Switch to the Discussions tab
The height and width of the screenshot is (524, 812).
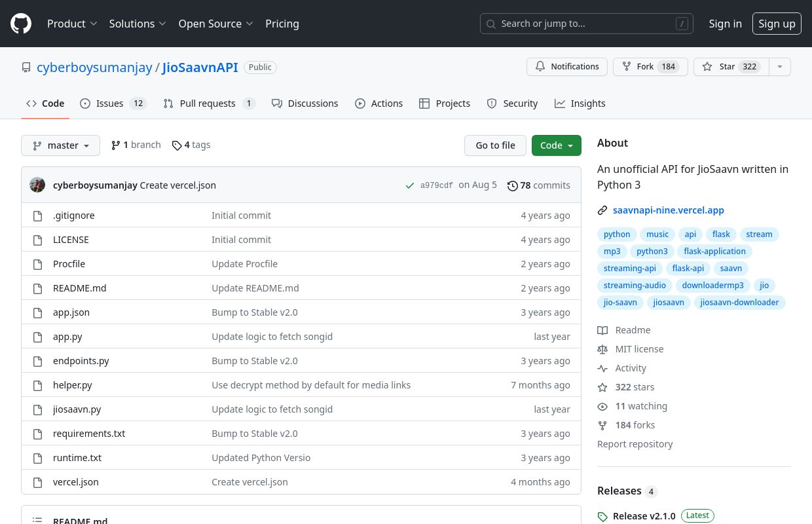pyautogui.click(x=305, y=103)
